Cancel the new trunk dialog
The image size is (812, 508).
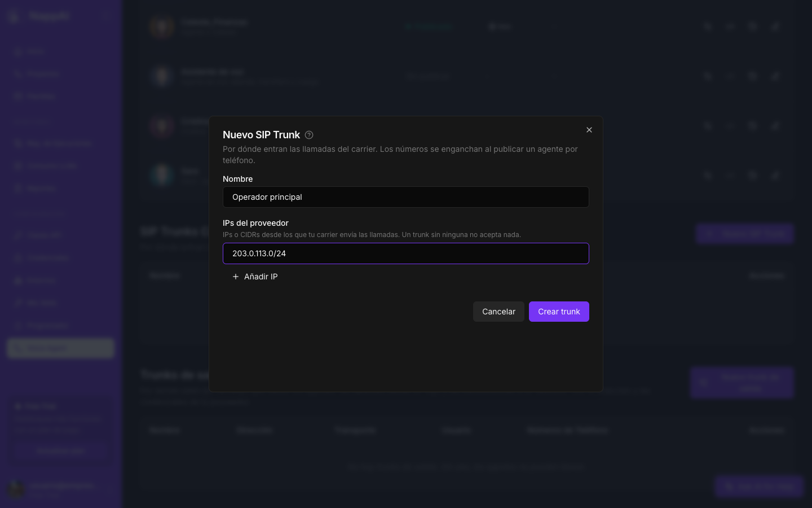click(x=498, y=312)
